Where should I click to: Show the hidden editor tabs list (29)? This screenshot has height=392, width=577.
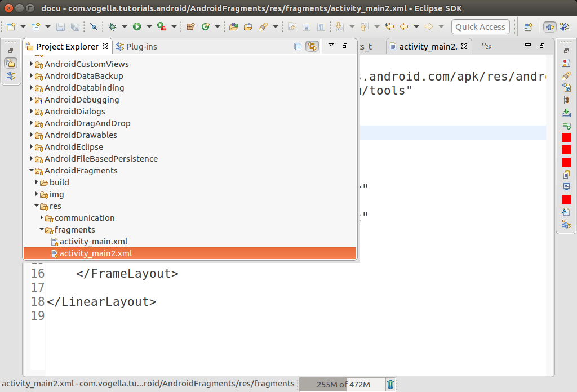pos(486,46)
